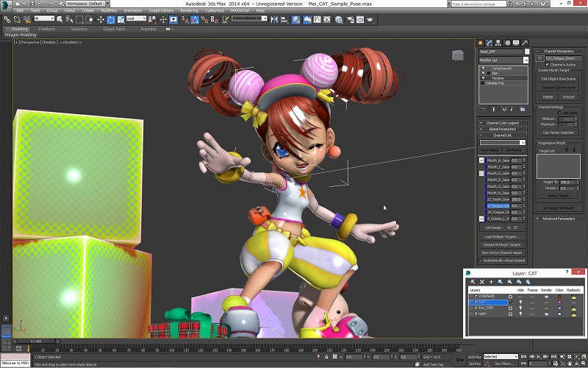Click the Light layer color swatch

[559, 314]
